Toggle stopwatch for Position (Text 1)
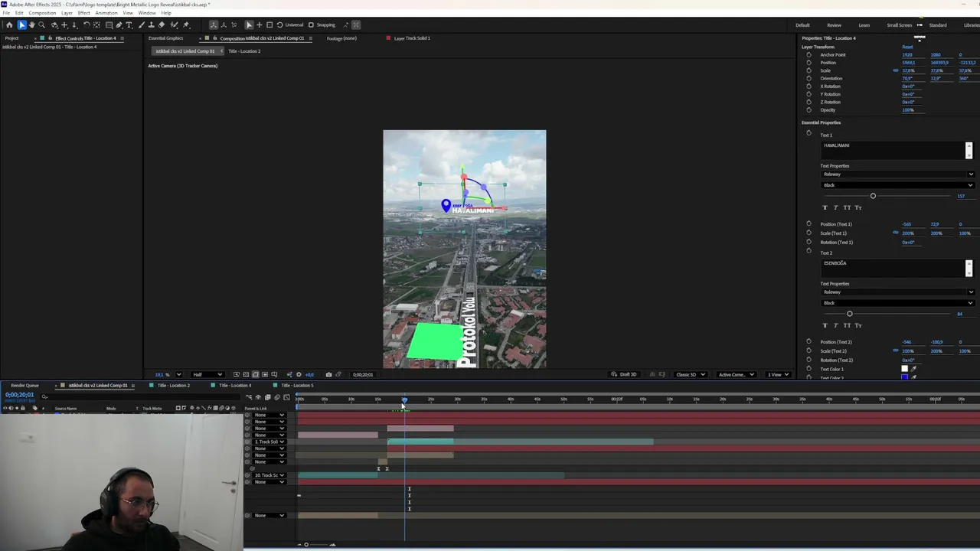Image resolution: width=980 pixels, height=551 pixels. [808, 223]
